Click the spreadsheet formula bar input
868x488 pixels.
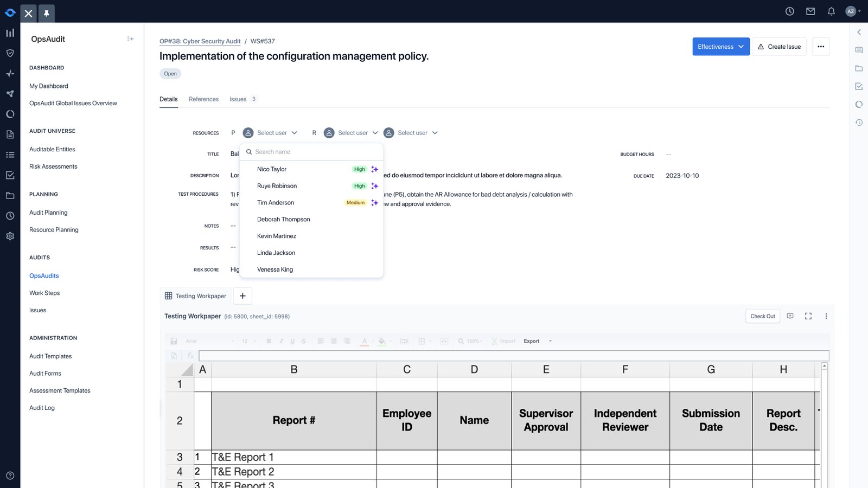coord(514,356)
